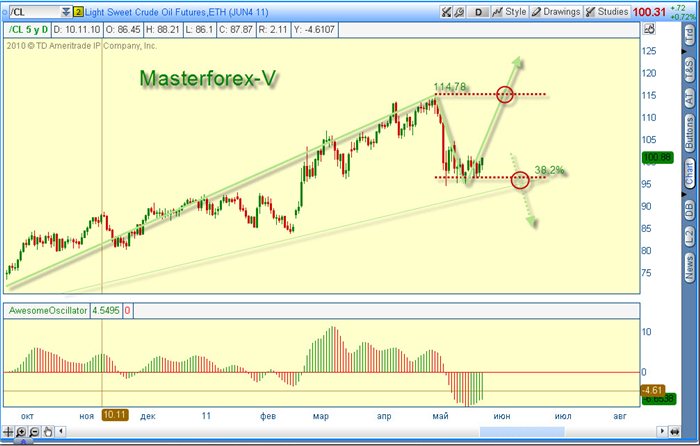Select the D daily timeframe button

tap(478, 12)
